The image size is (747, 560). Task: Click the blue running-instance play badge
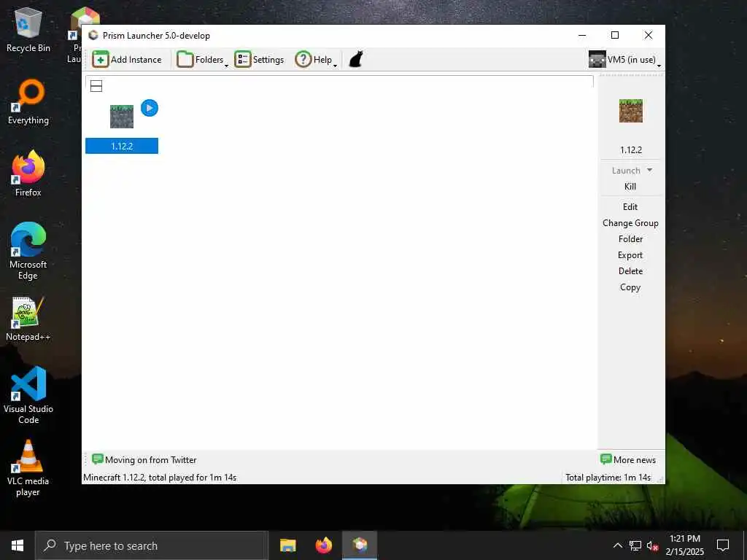150,108
